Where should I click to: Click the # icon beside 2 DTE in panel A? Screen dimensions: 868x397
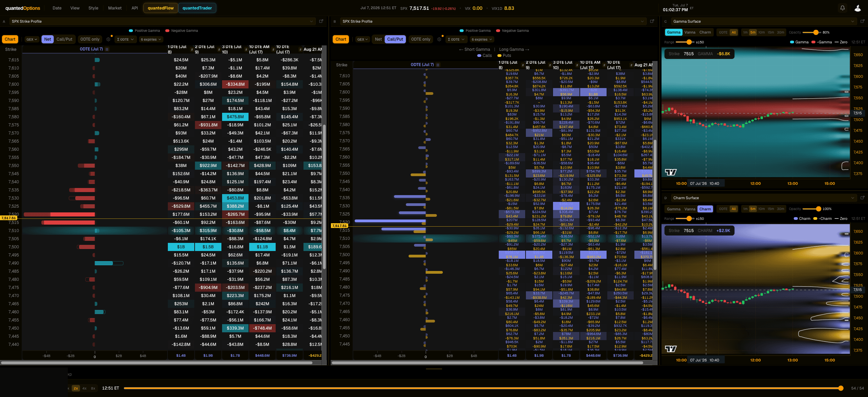coord(219,49)
